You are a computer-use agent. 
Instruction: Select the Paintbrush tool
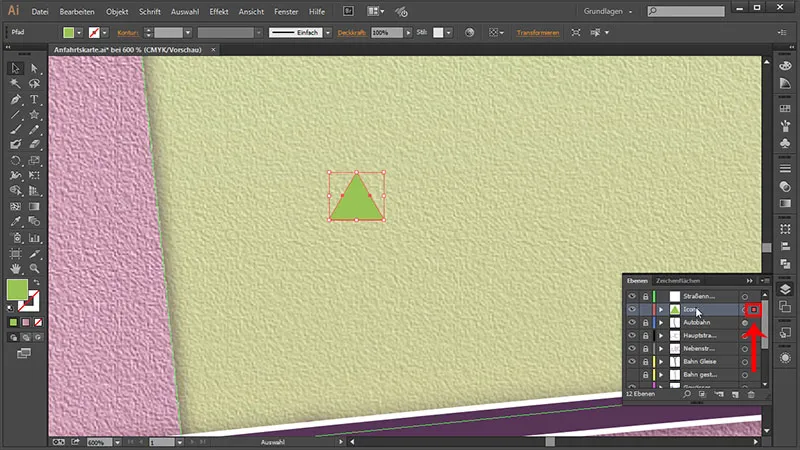15,130
